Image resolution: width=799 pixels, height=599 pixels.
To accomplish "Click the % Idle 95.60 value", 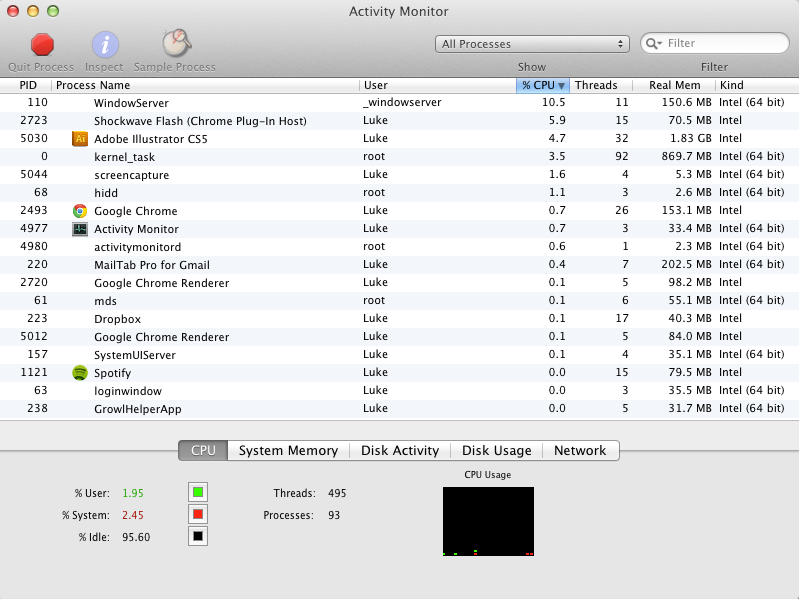I will pos(136,537).
